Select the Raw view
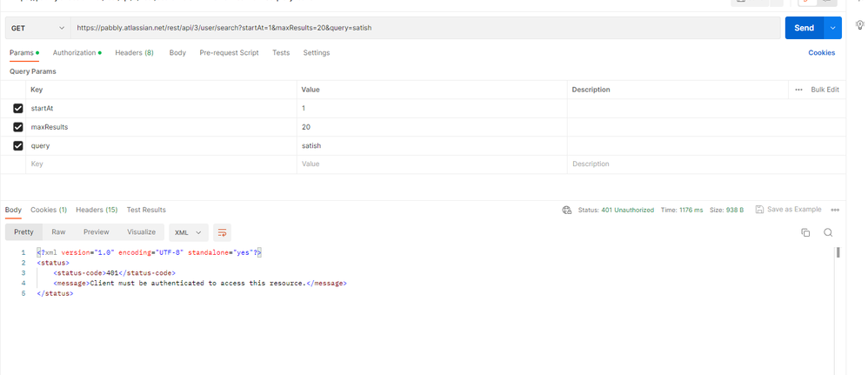 58,232
